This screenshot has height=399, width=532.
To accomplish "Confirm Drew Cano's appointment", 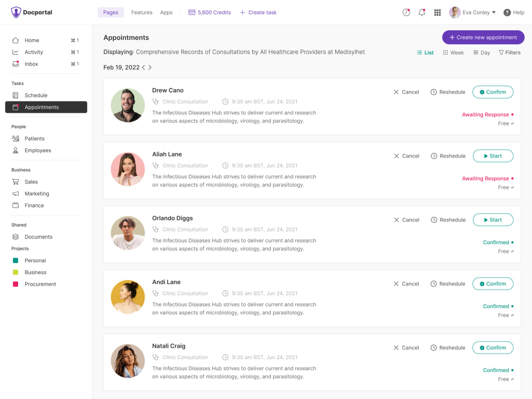I will point(493,92).
